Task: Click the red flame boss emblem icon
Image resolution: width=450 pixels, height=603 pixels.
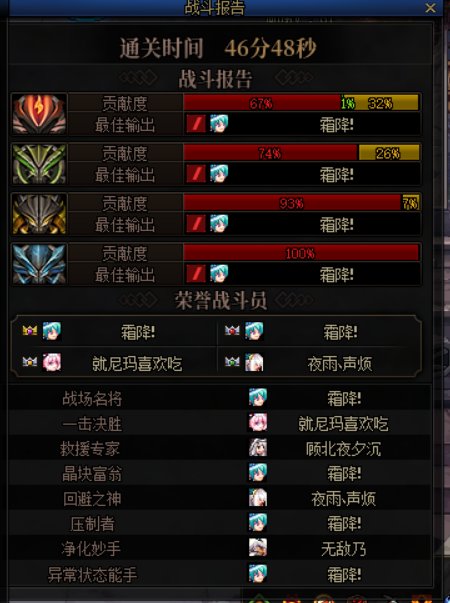Action: point(39,114)
